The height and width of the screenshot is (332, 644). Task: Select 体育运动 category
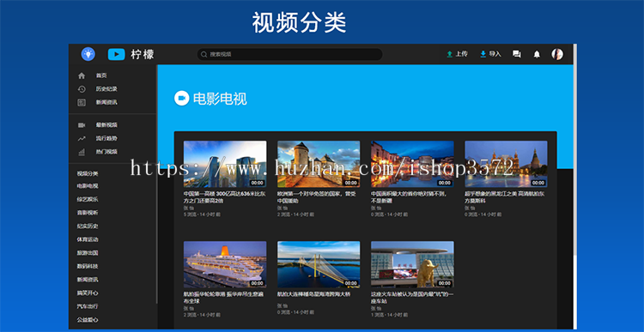[88, 239]
